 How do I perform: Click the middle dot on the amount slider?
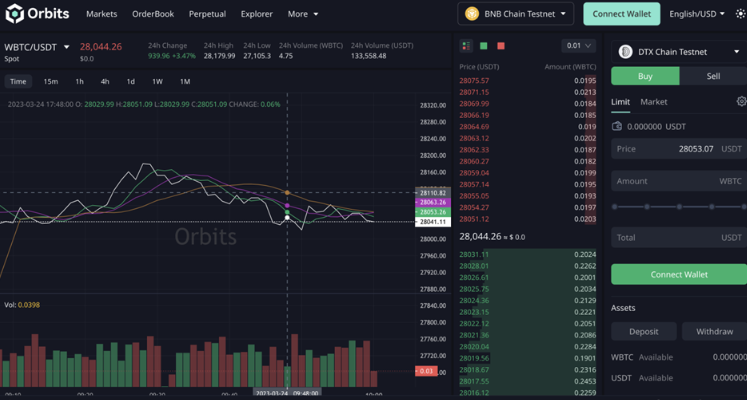[x=679, y=207]
